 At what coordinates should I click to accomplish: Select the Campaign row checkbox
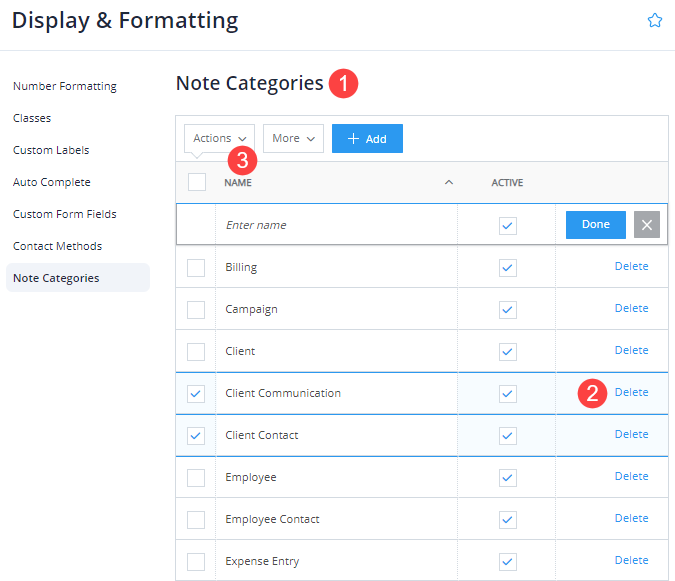(196, 310)
